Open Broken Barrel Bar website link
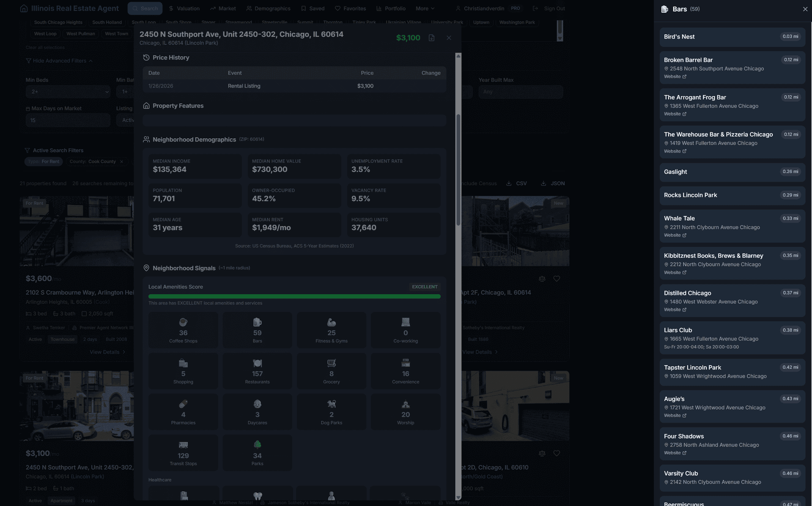The height and width of the screenshot is (506, 812). [x=675, y=77]
